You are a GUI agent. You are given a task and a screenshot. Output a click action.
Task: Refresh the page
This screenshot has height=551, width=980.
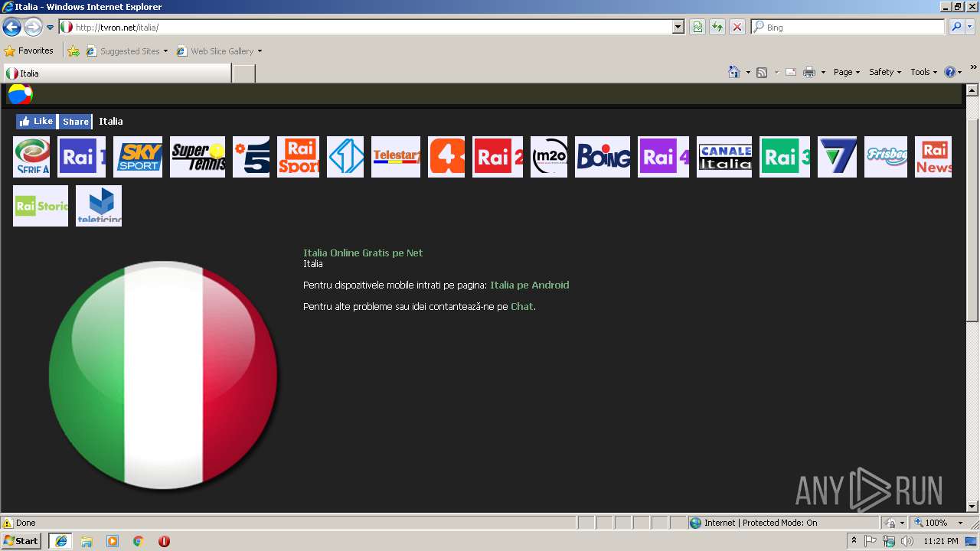pos(717,27)
